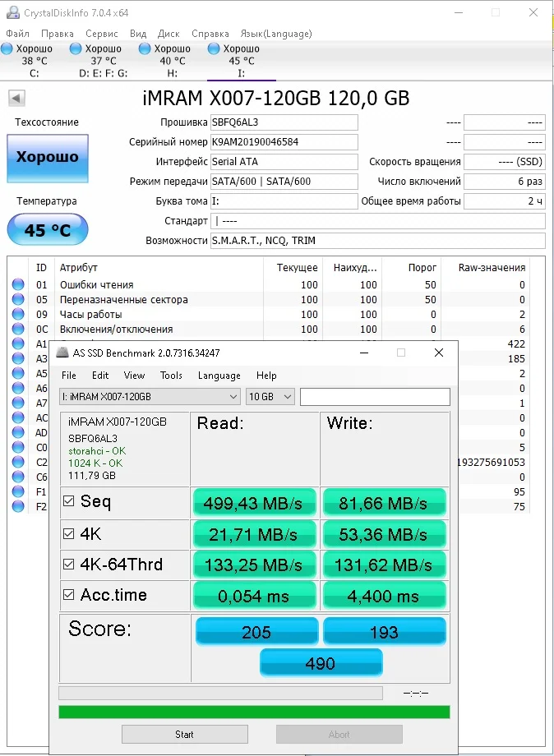This screenshot has width=554, height=756.
Task: Click the status orb for attribute 0C
Action: (x=18, y=329)
